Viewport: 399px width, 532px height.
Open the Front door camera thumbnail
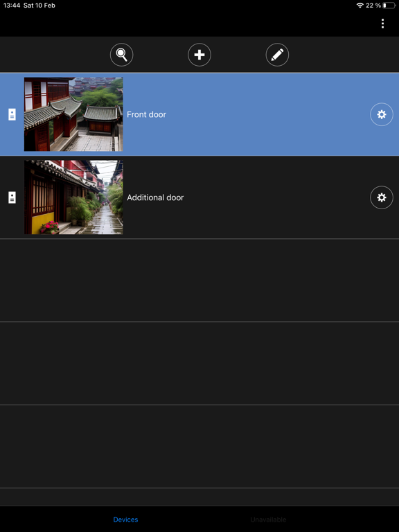[x=73, y=114]
